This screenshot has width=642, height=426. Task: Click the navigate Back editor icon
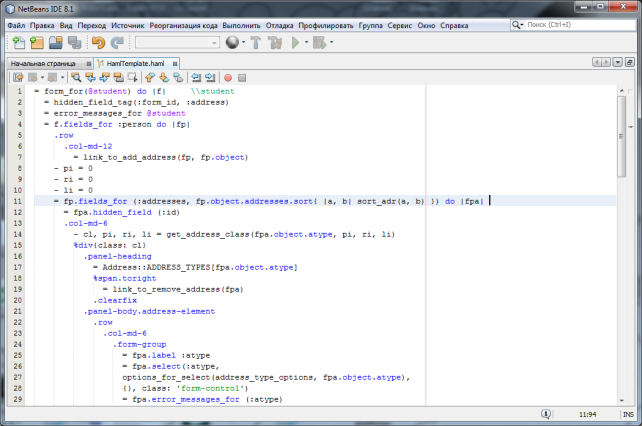tap(33, 77)
